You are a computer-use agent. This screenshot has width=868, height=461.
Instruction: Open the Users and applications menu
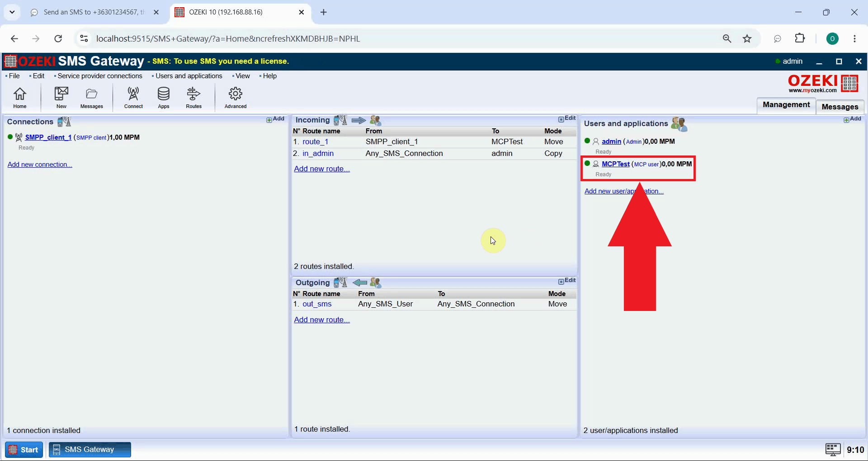[189, 76]
